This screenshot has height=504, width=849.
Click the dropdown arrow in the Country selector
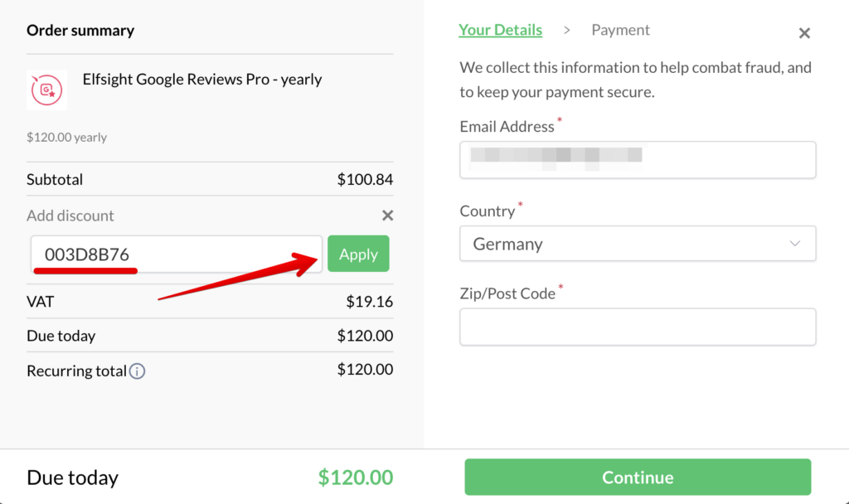[x=795, y=243]
